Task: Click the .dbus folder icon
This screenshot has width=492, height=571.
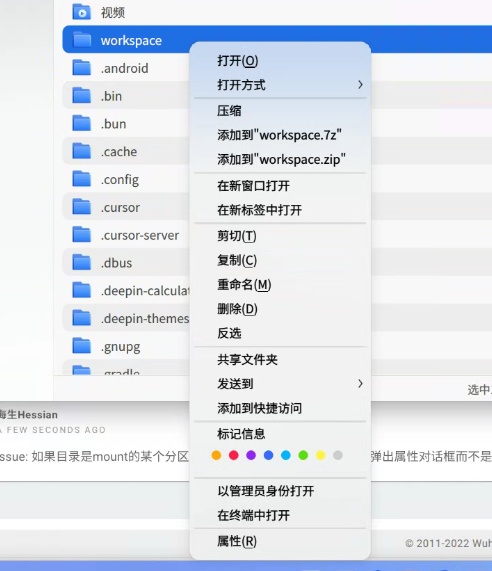Action: [82, 263]
